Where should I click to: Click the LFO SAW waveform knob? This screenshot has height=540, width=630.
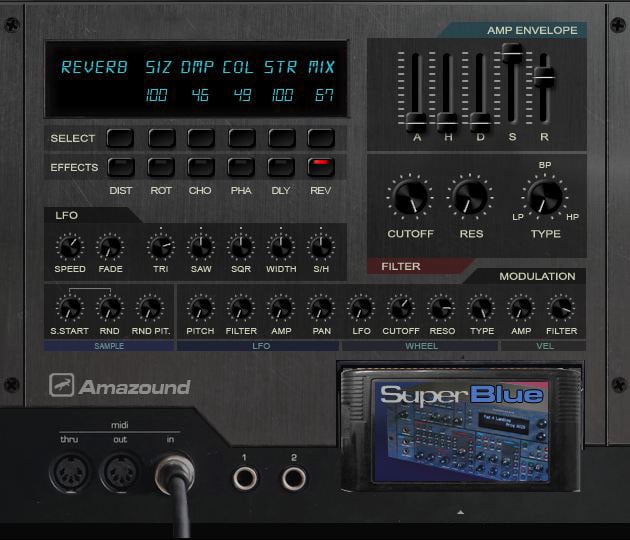coord(201,247)
